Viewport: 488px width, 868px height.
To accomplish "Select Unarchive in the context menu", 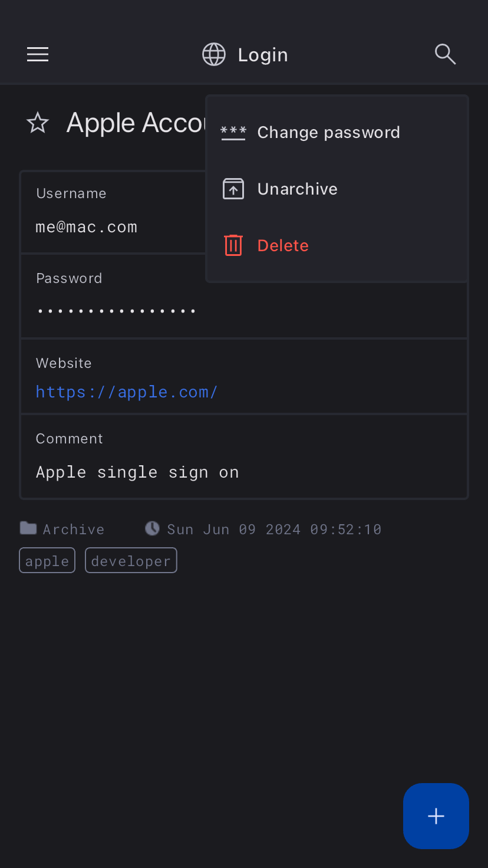I will click(297, 189).
